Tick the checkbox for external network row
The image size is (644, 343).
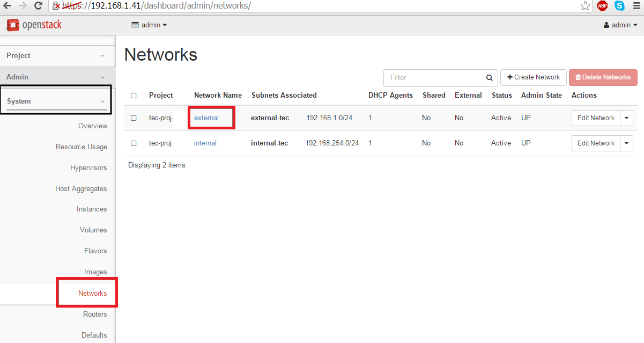coord(134,118)
